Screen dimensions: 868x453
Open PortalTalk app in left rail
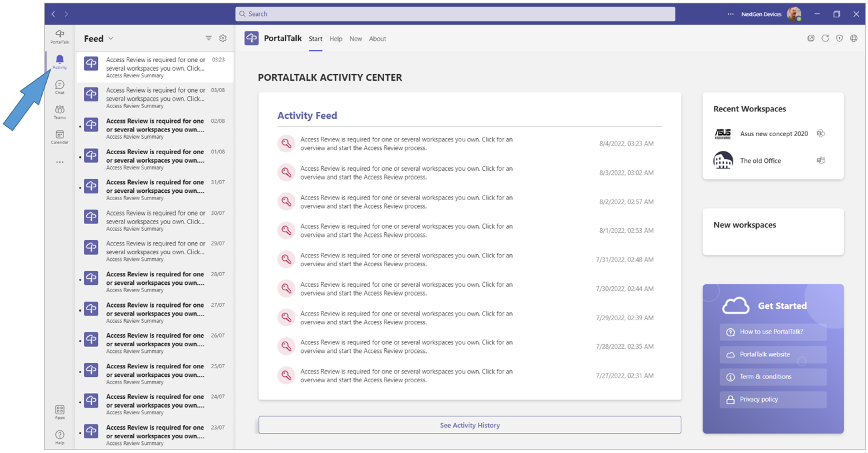59,37
